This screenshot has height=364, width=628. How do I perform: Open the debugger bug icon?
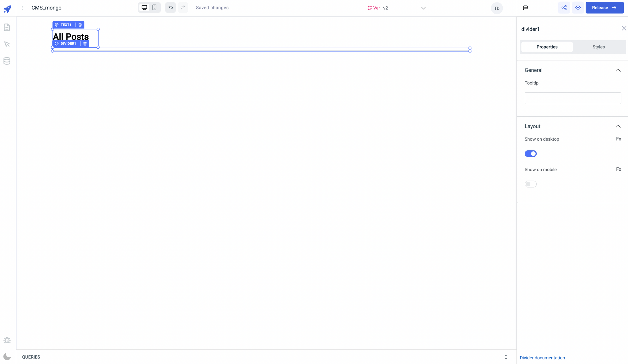7,340
